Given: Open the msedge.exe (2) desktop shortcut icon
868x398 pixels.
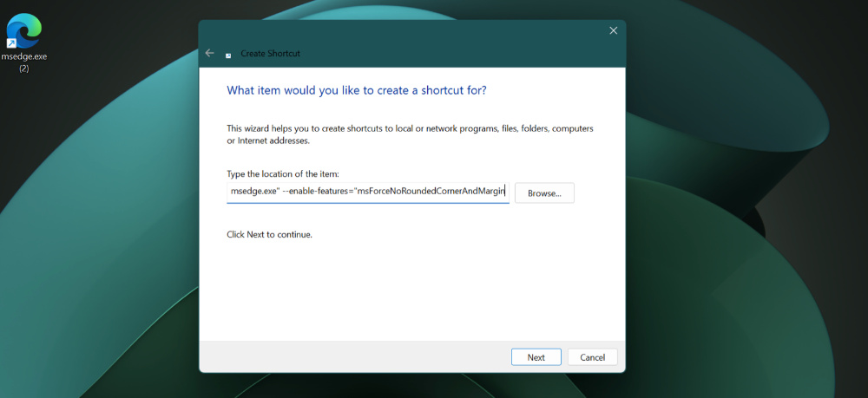Looking at the screenshot, I should point(23,30).
